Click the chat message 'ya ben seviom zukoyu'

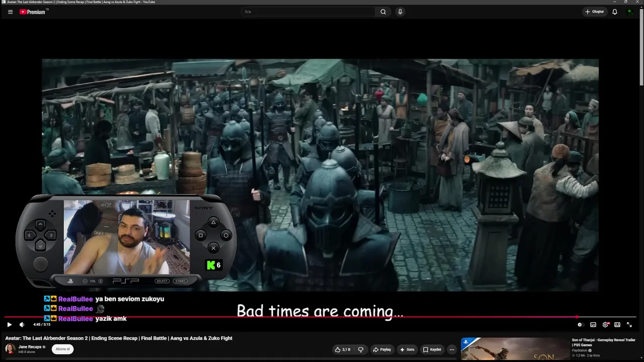(130, 299)
